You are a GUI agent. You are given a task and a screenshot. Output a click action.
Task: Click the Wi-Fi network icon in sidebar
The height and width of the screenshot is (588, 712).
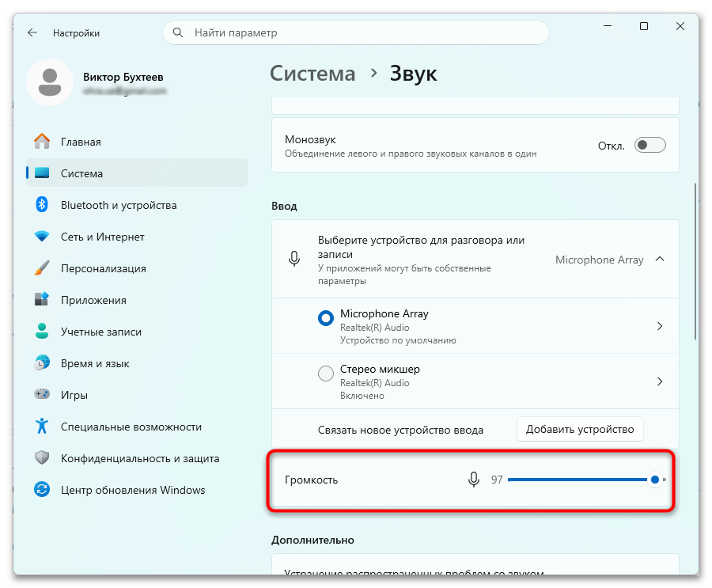point(42,237)
